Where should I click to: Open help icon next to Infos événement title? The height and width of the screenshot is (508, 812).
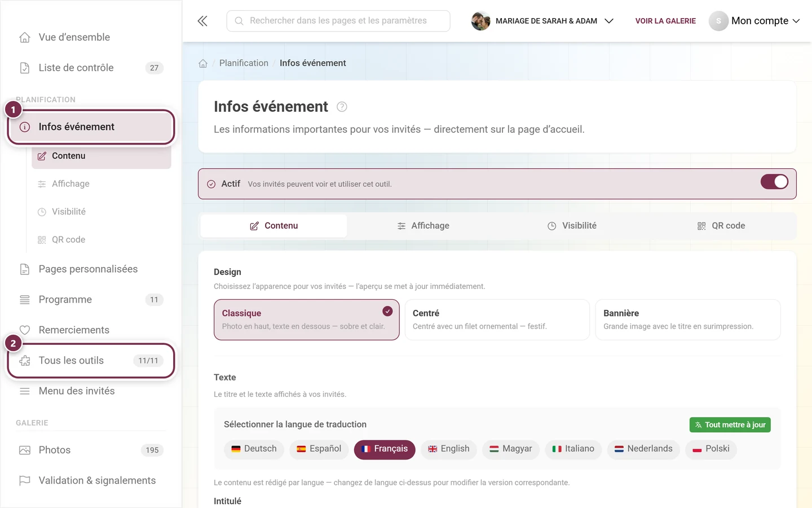[x=342, y=107]
